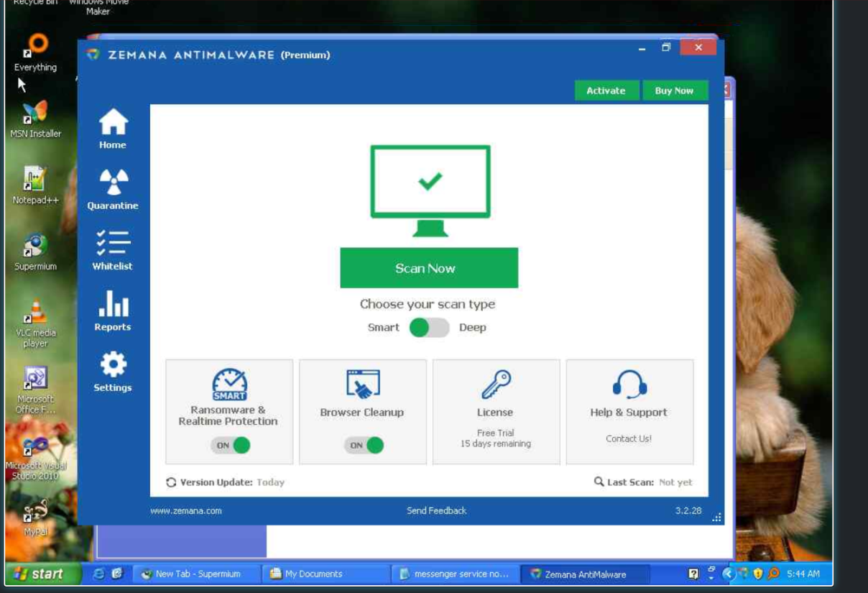Click the Last Scan 'Not yet' value
The width and height of the screenshot is (868, 593).
tap(675, 482)
